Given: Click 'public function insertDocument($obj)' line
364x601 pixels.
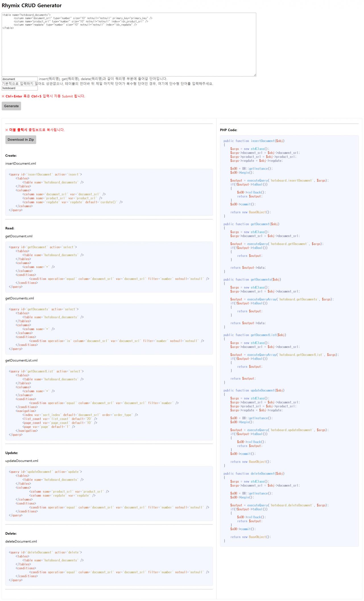Looking at the screenshot, I should tap(254, 141).
